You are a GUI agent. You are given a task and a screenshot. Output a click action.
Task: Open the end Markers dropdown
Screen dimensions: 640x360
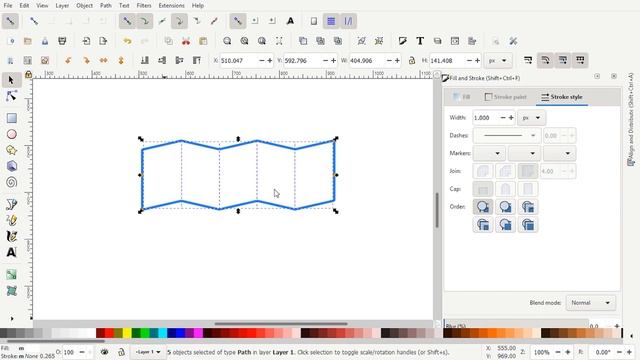coord(560,153)
